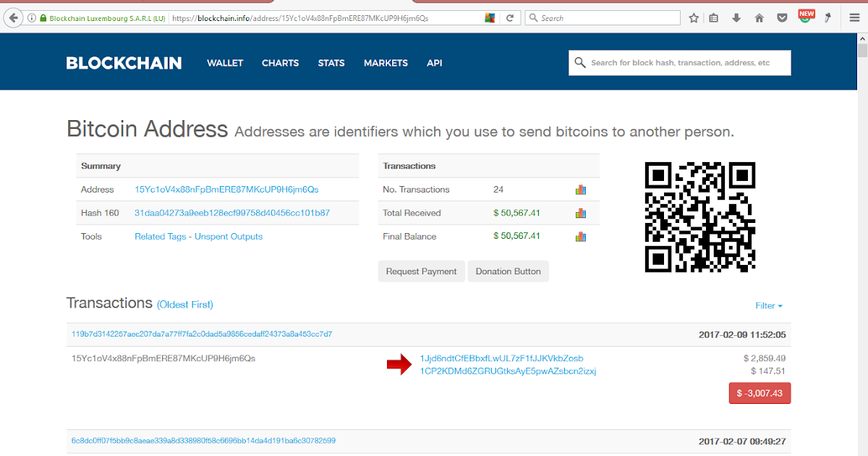Go to the browser home page icon
The image size is (868, 456).
pyautogui.click(x=759, y=18)
